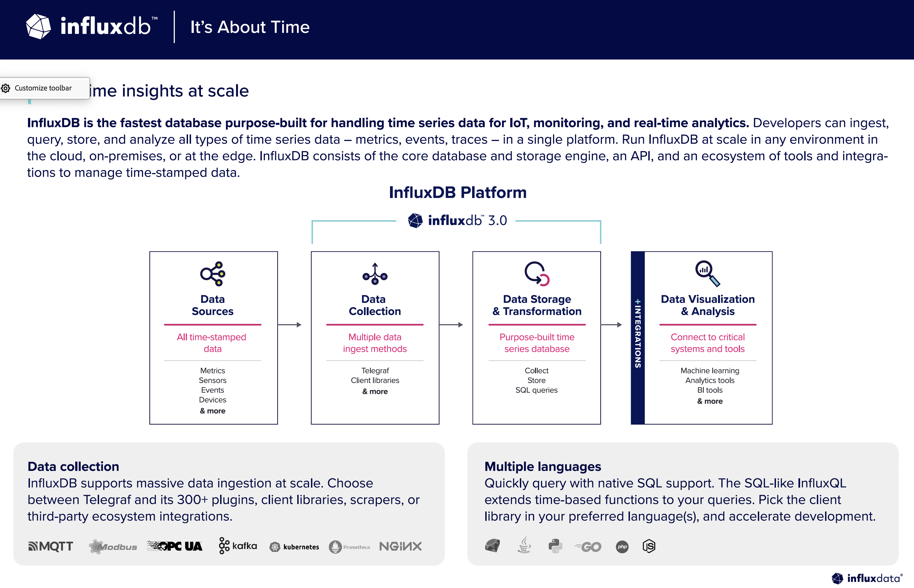Click the Customize toolbar gear icon
The height and width of the screenshot is (588, 914).
tap(5, 88)
